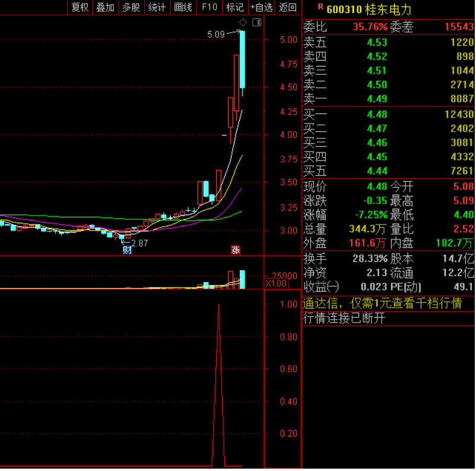Viewport: 476px width, 471px height.
Task: Click the X100 volume unit box
Action: pos(275,283)
